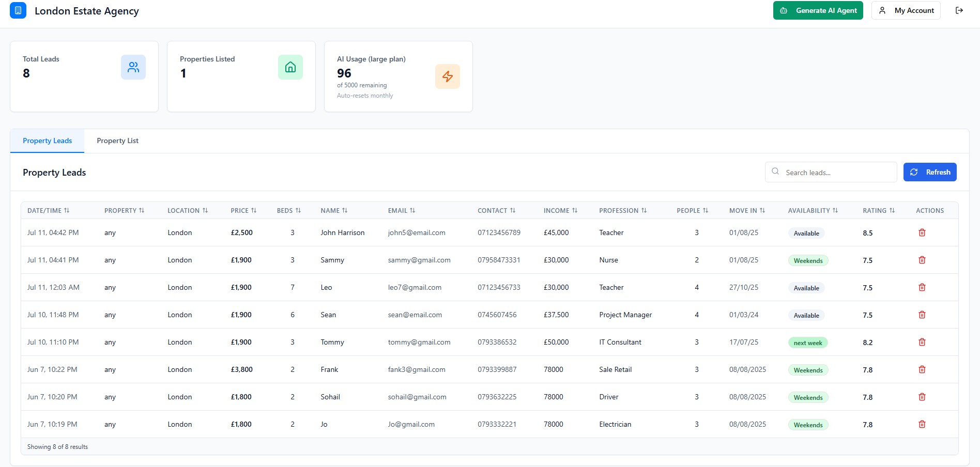Refresh the property leads table
This screenshot has height=467, width=980.
[930, 172]
